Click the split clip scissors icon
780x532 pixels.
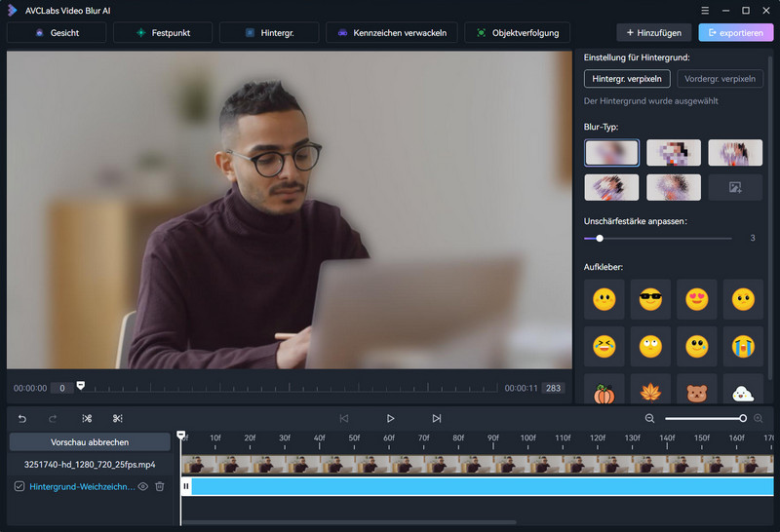117,419
